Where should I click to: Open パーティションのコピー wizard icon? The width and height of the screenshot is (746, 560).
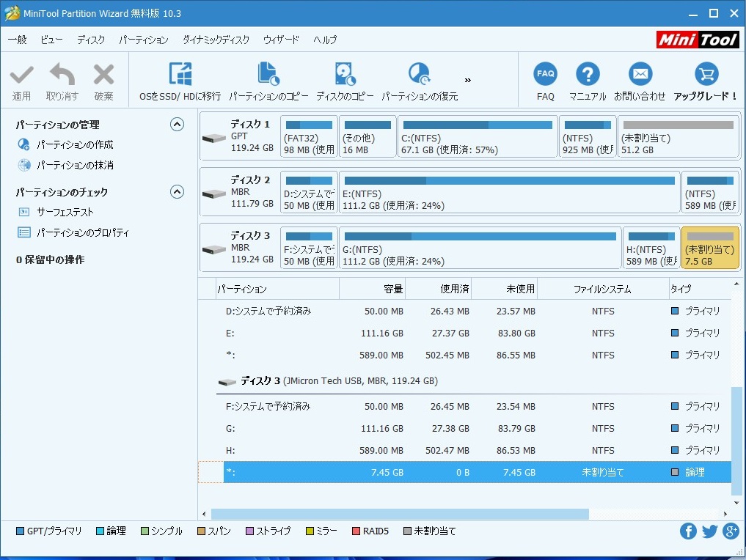point(268,75)
